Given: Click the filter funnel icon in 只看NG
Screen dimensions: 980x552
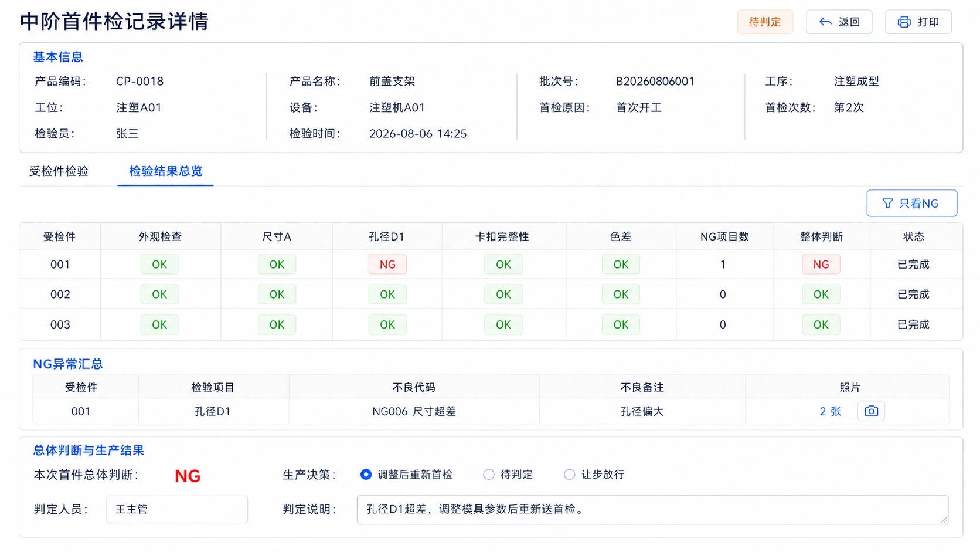Looking at the screenshot, I should pyautogui.click(x=887, y=204).
